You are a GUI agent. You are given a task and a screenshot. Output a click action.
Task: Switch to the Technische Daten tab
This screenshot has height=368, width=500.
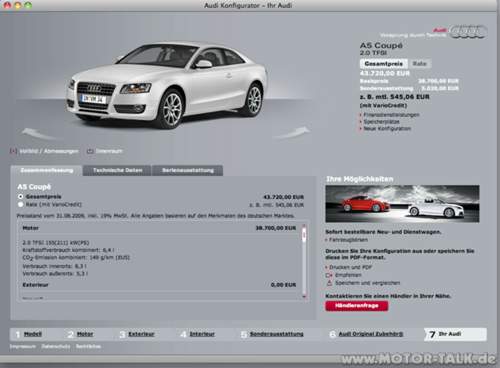[x=117, y=170]
